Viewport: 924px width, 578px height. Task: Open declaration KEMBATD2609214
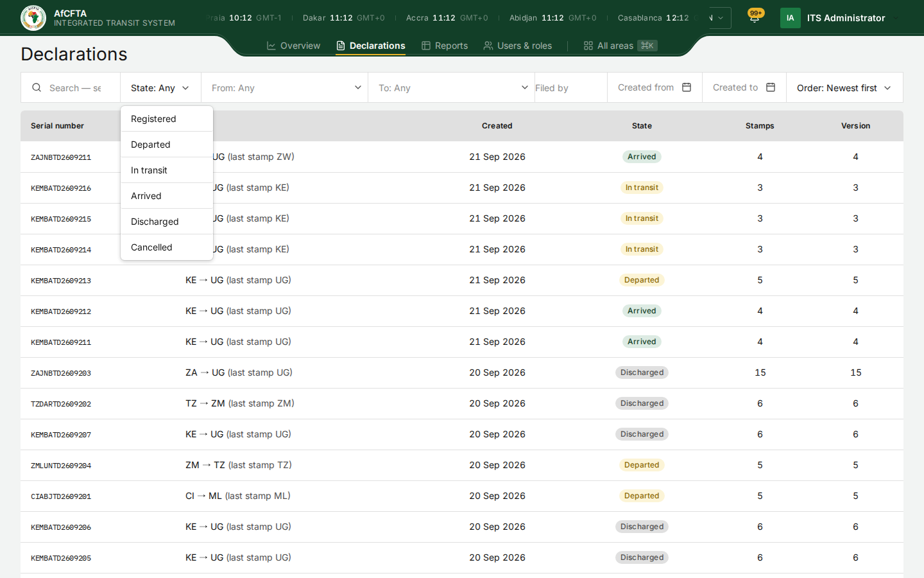[x=61, y=250]
